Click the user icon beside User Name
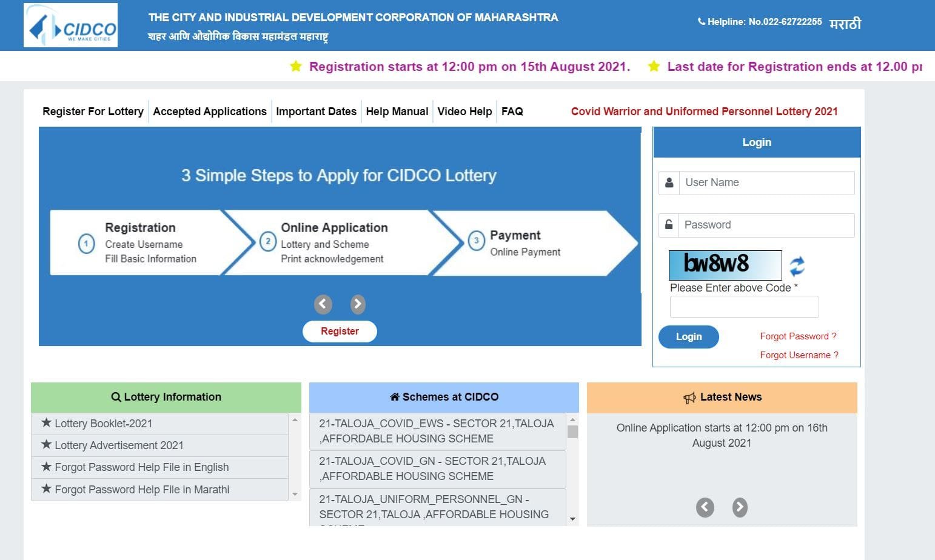935x560 pixels. (669, 182)
